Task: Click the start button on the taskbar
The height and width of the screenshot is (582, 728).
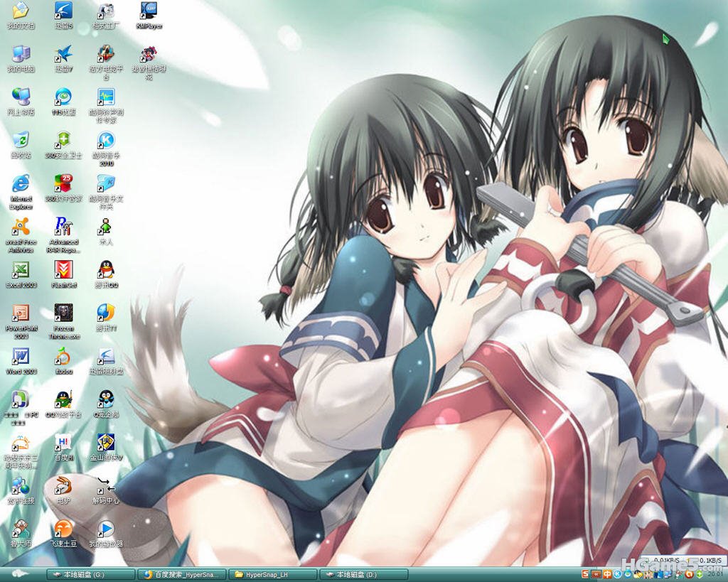Action: coord(19,574)
